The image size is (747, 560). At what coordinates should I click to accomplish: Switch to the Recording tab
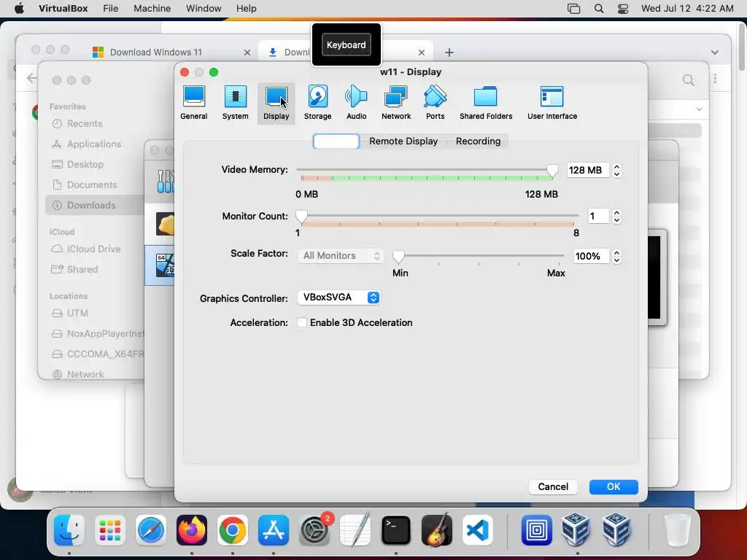click(x=478, y=141)
